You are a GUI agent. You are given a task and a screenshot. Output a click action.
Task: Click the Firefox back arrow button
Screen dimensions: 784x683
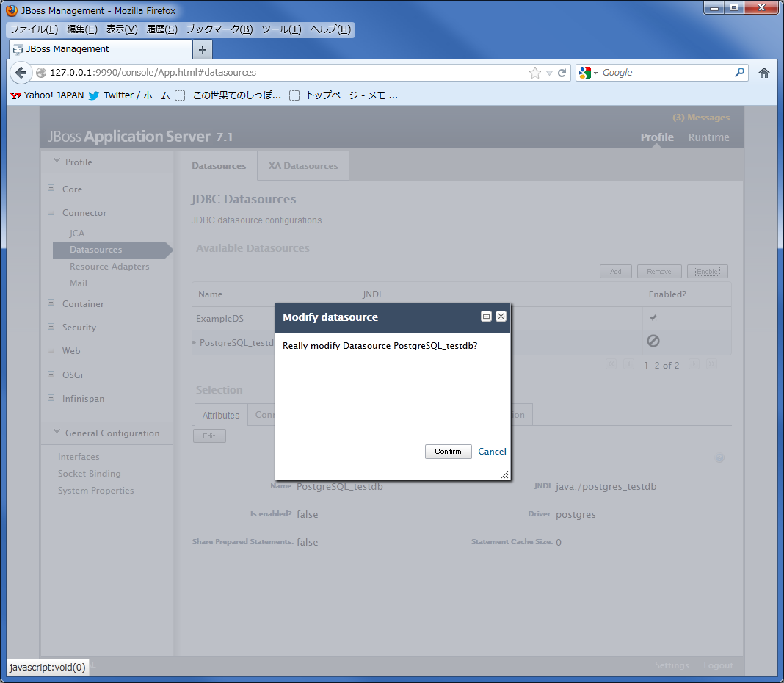21,73
